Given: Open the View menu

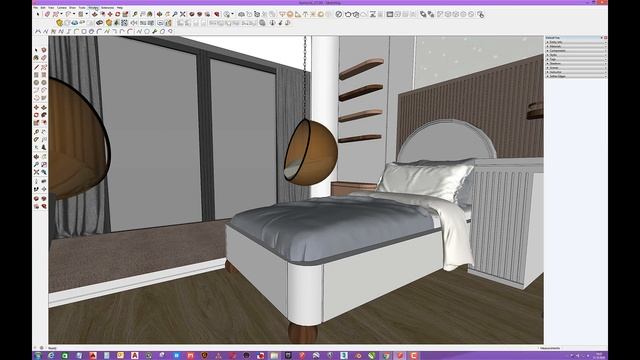Looking at the screenshot, I should 51,7.
